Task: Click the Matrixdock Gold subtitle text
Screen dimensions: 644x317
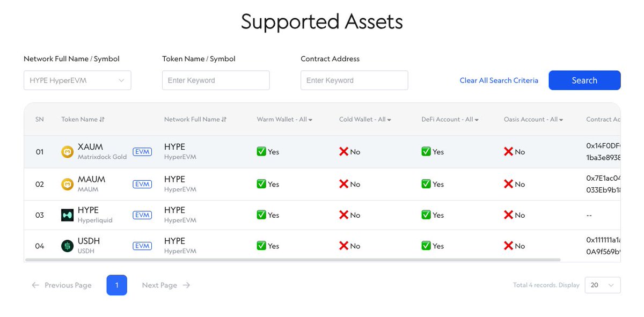Action: click(x=102, y=157)
